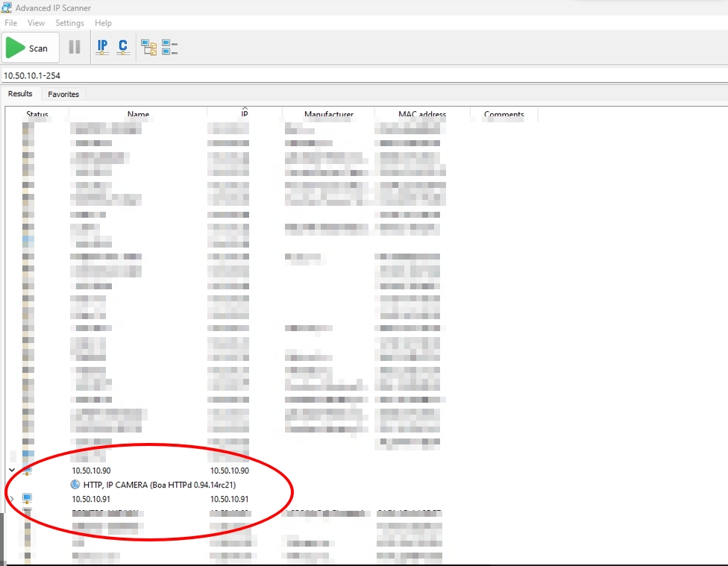This screenshot has width=728, height=566.
Task: Pause the running scan
Action: tap(75, 47)
